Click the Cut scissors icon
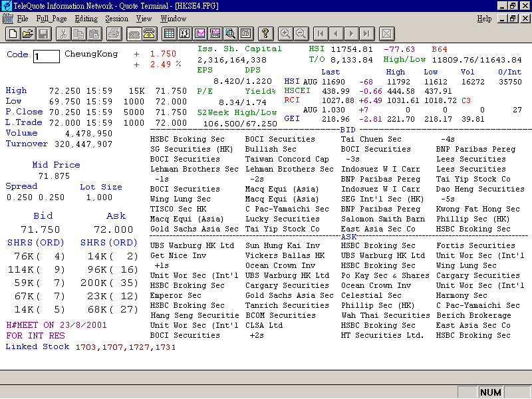Screen dimensions: 532x399 [63, 34]
